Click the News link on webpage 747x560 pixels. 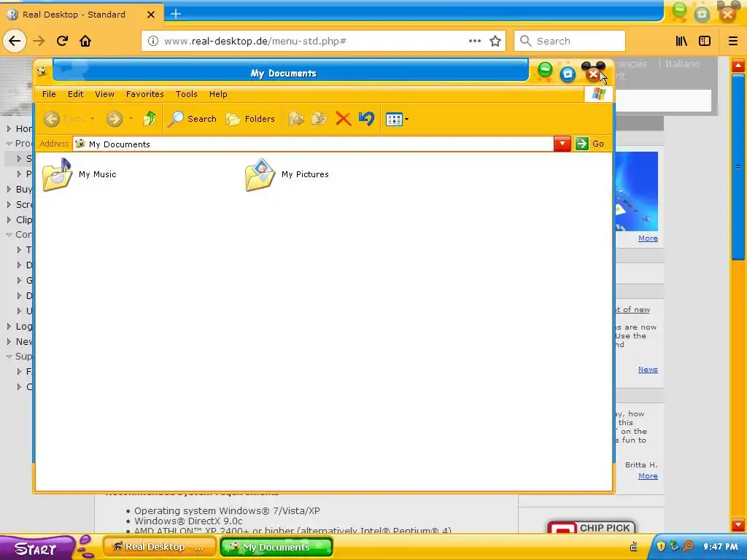[648, 370]
